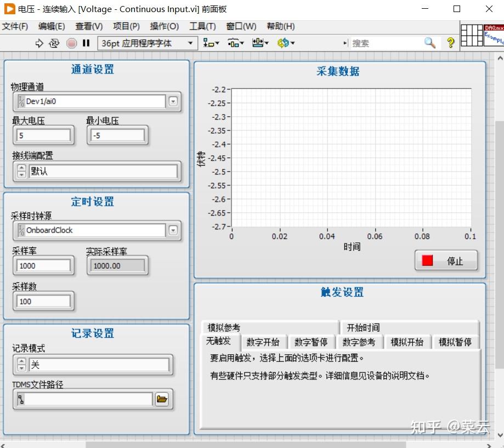The width and height of the screenshot is (504, 448).
Task: Click the Abort Execution red icon
Action: click(x=72, y=43)
